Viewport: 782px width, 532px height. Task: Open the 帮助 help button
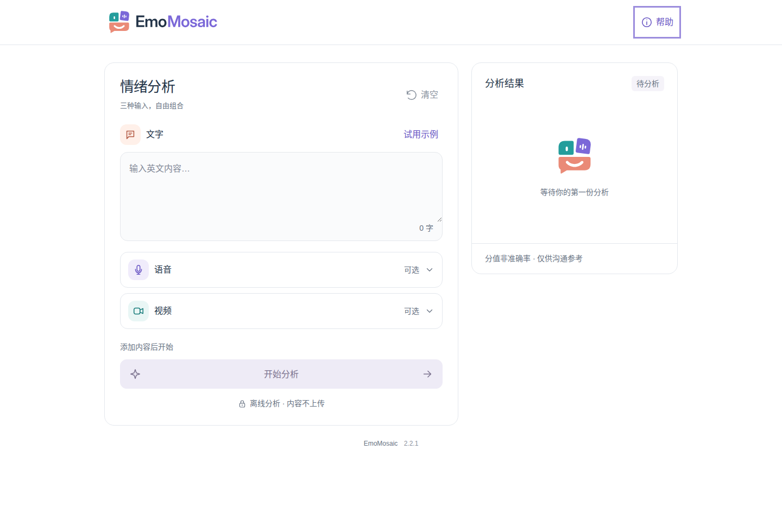pyautogui.click(x=657, y=22)
